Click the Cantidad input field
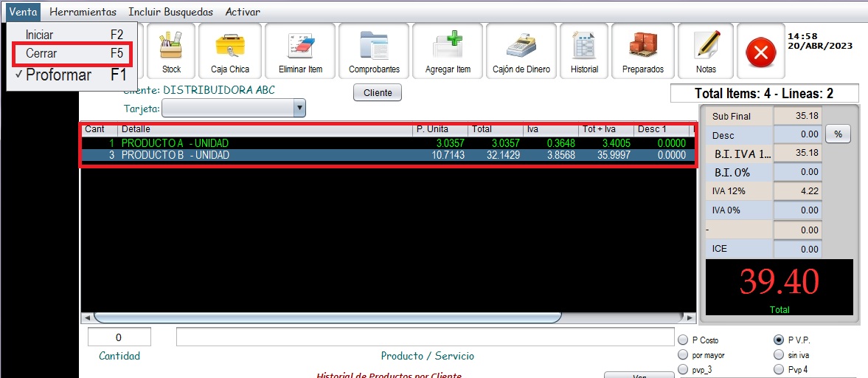This screenshot has height=378, width=868. (x=119, y=337)
